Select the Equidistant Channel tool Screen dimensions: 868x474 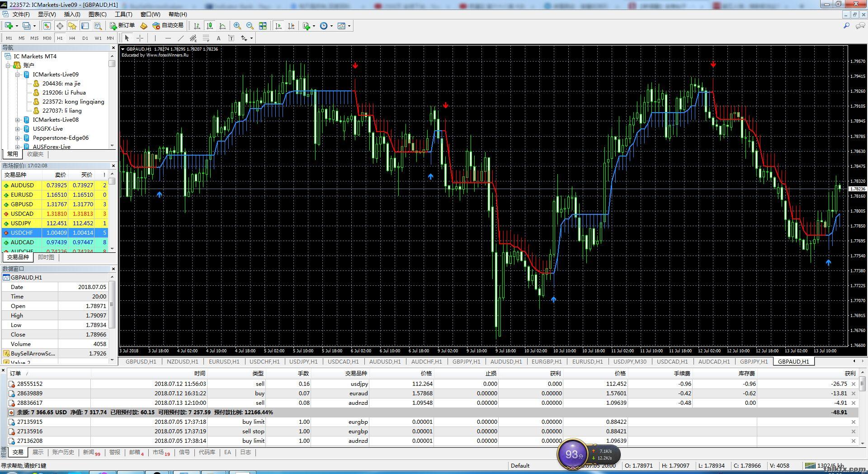tap(193, 38)
